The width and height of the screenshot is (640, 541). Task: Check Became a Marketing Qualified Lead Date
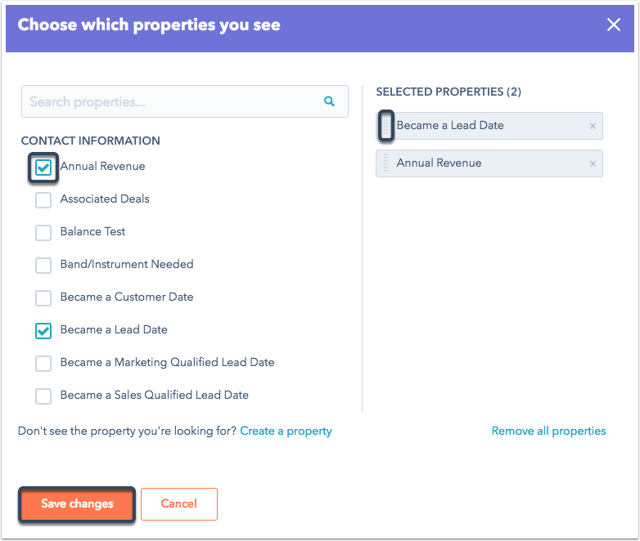43,363
